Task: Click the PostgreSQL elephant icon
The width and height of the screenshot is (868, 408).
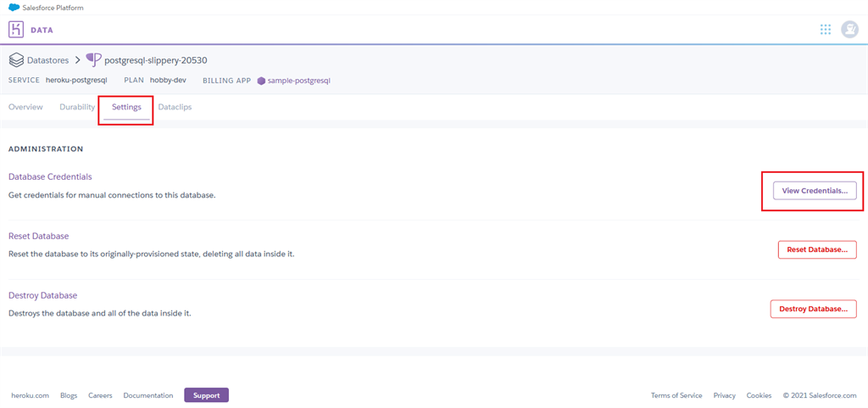Action: click(x=94, y=59)
